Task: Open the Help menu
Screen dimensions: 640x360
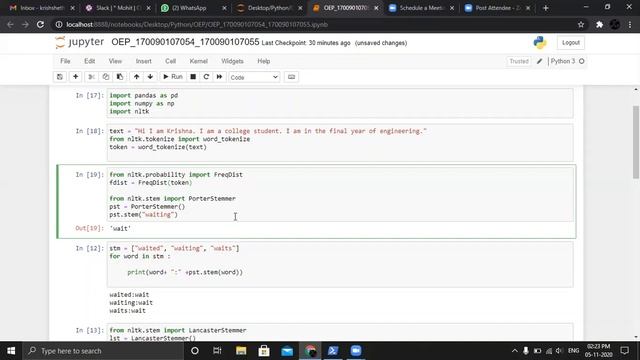Action: pos(264,61)
